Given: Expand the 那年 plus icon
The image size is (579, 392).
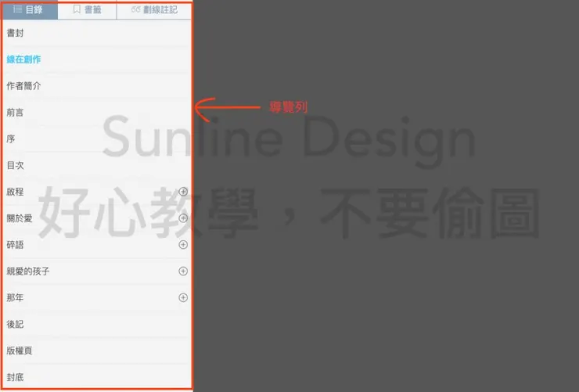Looking at the screenshot, I should (183, 297).
